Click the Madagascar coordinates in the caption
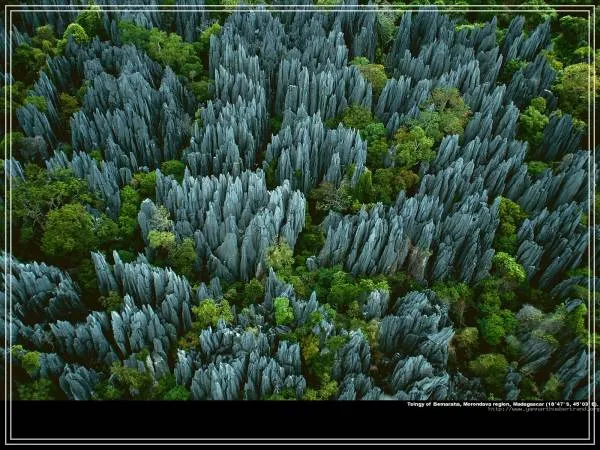This screenshot has height=450, width=600. click(572, 404)
